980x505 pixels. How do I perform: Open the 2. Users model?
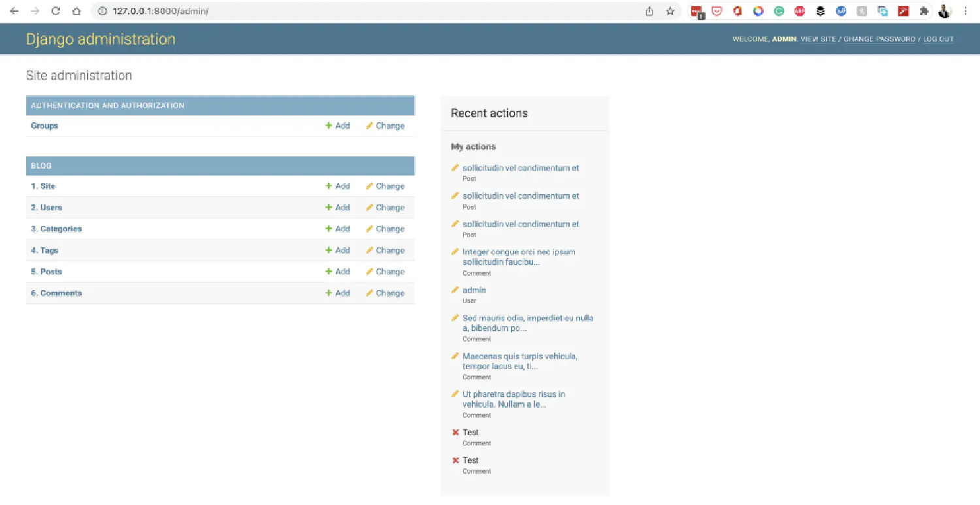[47, 208]
